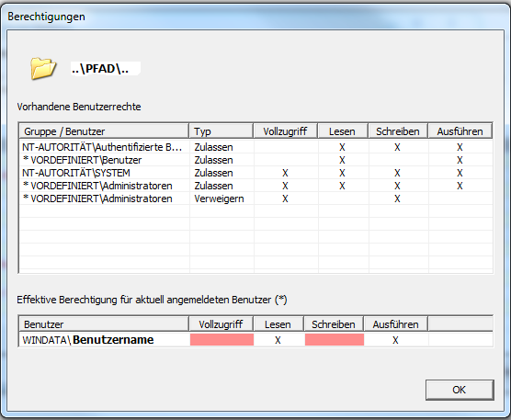The width and height of the screenshot is (511, 420).
Task: Click Schreiben X in the Verweigern row
Action: 397,199
